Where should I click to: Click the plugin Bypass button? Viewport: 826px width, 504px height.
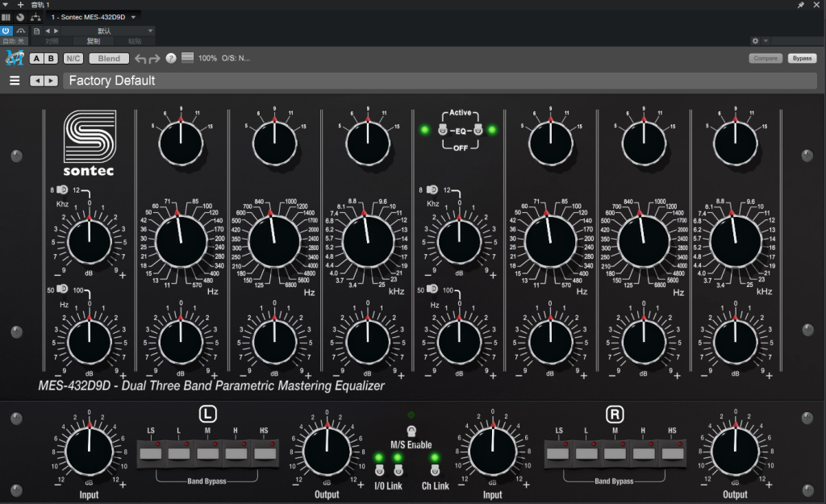click(x=802, y=58)
